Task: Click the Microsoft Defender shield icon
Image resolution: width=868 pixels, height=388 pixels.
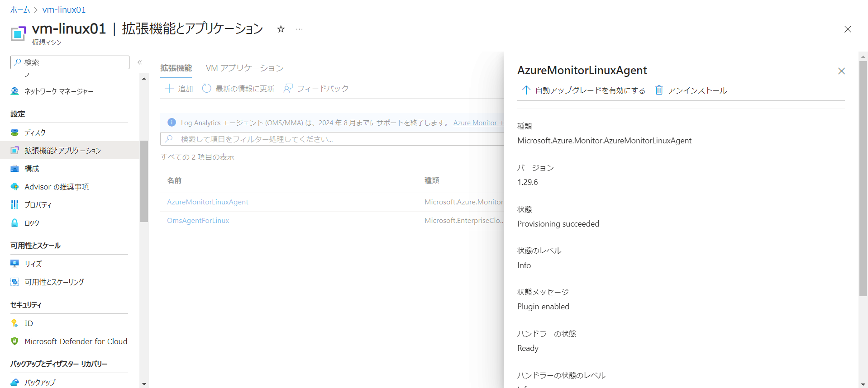Action: pyautogui.click(x=15, y=341)
